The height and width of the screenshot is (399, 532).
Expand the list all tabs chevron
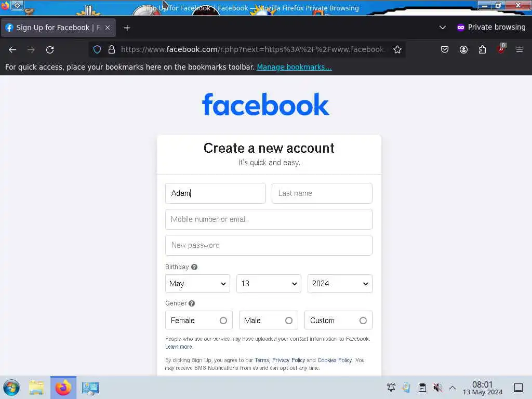pos(443,28)
